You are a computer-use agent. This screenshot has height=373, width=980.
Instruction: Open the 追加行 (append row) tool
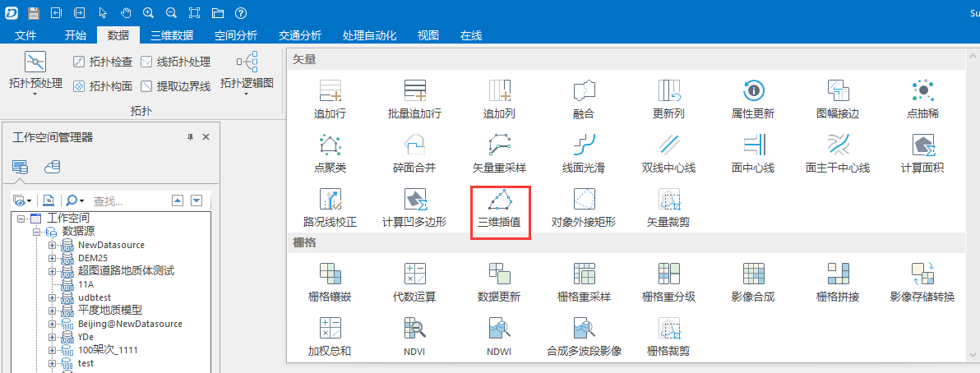(x=330, y=99)
